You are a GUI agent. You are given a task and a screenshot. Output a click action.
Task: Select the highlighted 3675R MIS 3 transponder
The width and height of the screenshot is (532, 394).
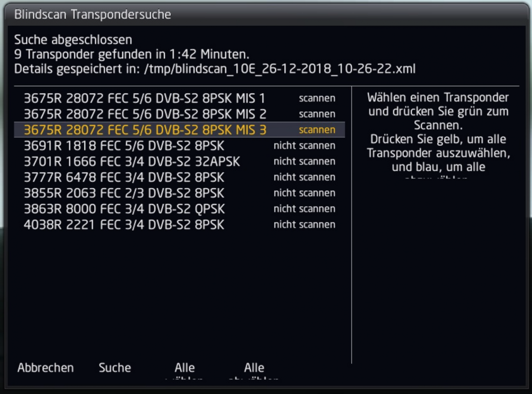pyautogui.click(x=145, y=130)
